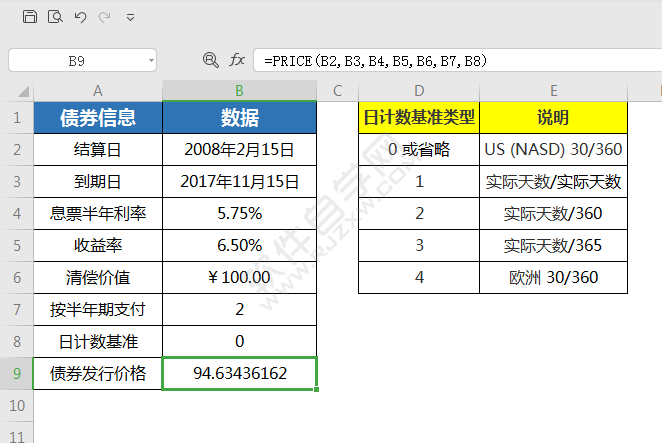Select row 3 header
The width and height of the screenshot is (662, 443).
17,182
